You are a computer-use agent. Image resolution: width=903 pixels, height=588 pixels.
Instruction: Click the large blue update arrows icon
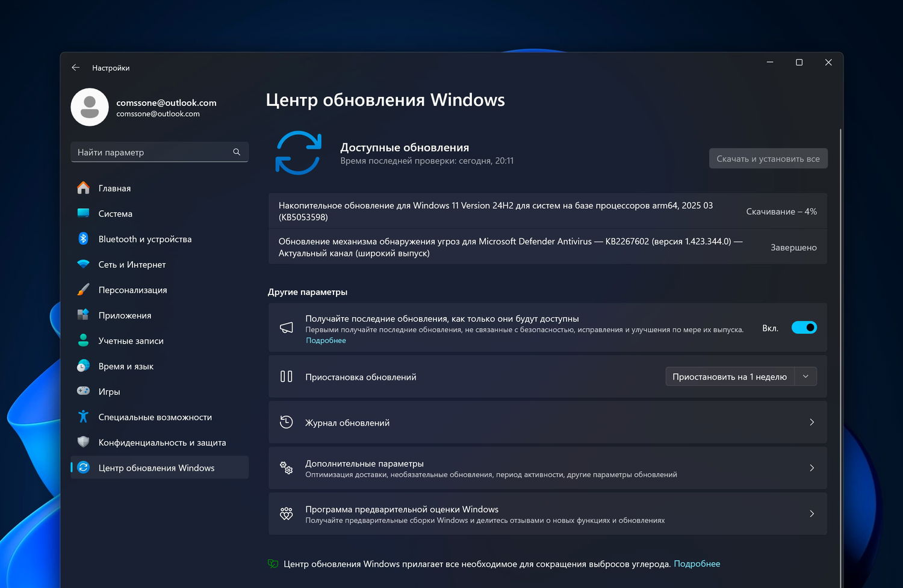point(298,153)
